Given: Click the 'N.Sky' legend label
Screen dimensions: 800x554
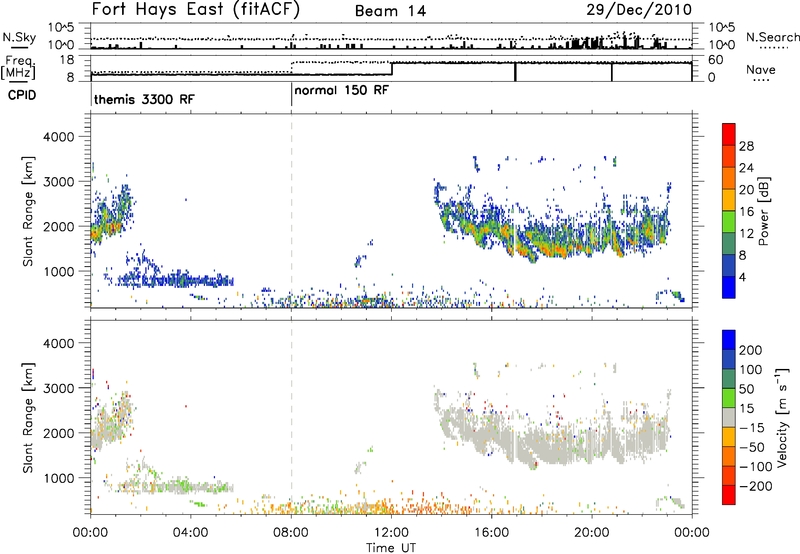Looking at the screenshot, I should click(19, 37).
